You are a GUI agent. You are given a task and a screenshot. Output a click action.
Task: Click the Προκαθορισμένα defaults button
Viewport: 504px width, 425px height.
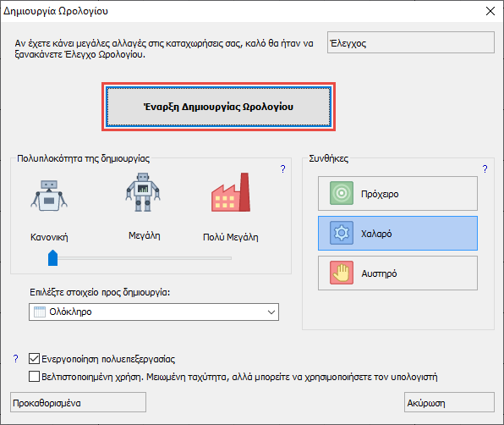[x=78, y=402]
